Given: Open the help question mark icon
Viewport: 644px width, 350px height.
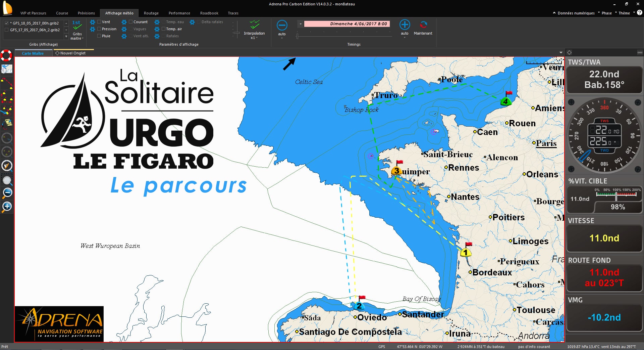Looking at the screenshot, I should coord(640,13).
